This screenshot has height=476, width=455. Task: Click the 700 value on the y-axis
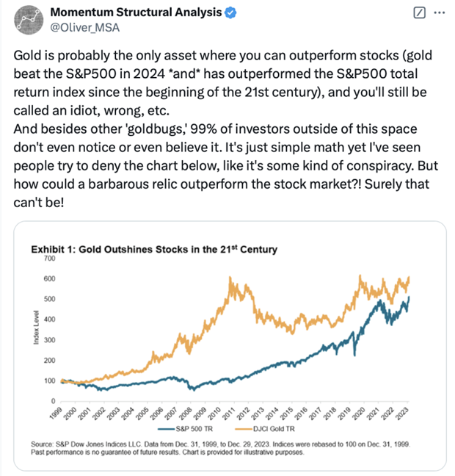click(50, 258)
